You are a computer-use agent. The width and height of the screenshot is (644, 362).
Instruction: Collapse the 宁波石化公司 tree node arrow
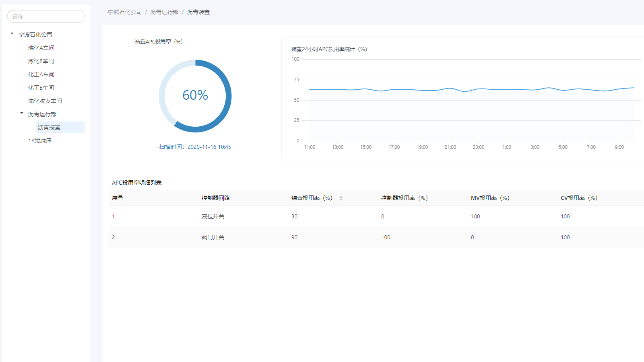click(12, 34)
